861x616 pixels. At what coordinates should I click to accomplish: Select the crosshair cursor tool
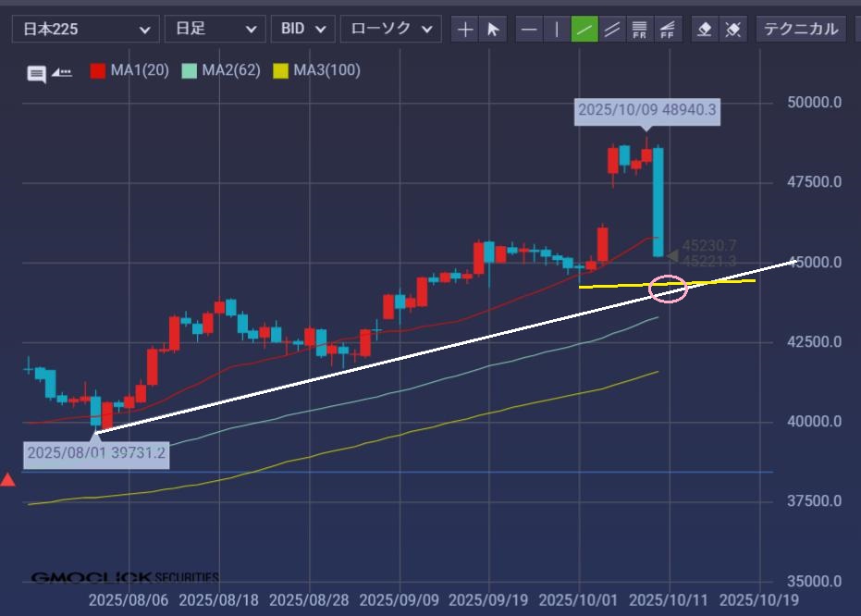pos(465,30)
